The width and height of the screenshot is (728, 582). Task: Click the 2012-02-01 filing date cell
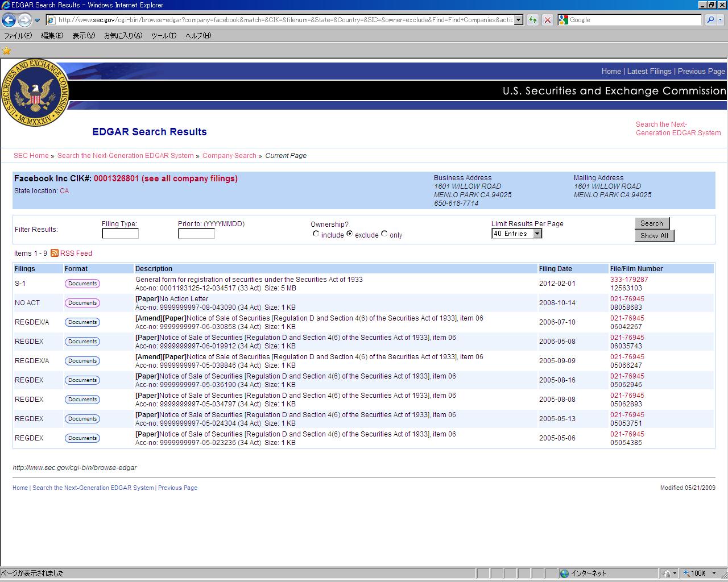[557, 284]
